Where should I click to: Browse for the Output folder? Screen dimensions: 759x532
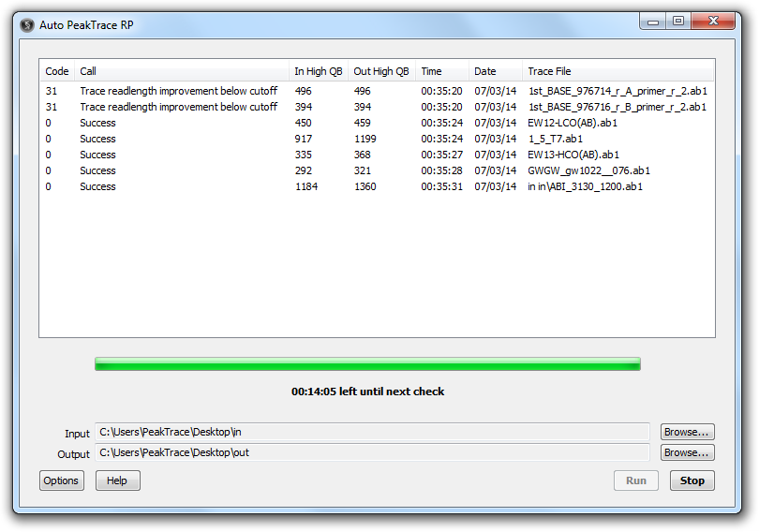point(688,452)
